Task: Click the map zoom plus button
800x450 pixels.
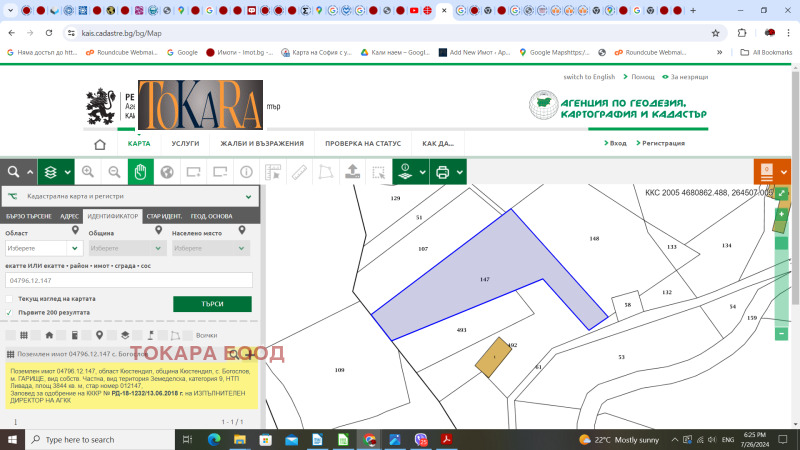Action: tap(781, 214)
